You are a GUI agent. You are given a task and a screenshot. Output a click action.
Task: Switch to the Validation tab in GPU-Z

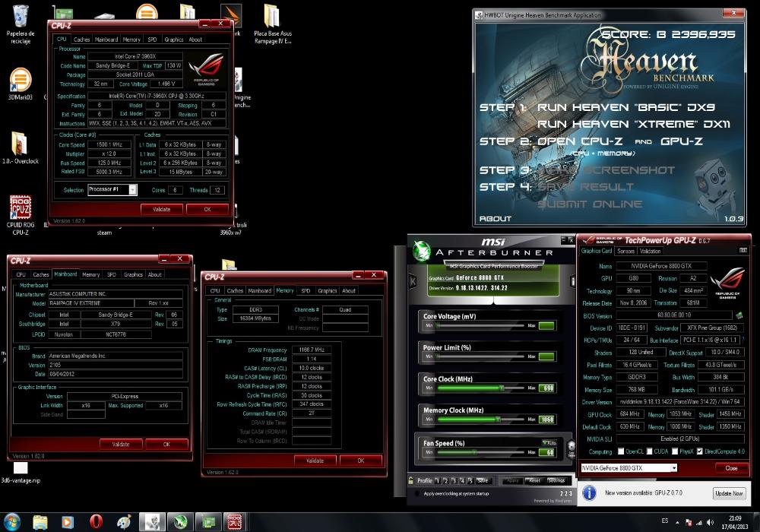coord(650,251)
